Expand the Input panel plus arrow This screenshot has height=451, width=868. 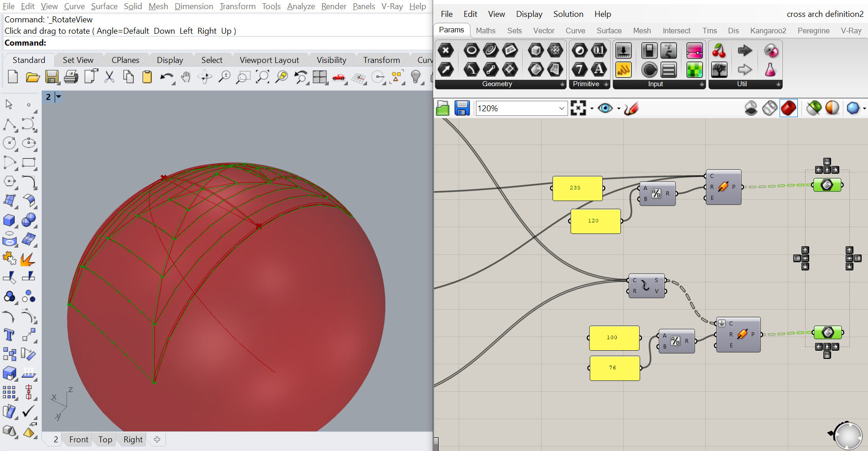(x=702, y=84)
